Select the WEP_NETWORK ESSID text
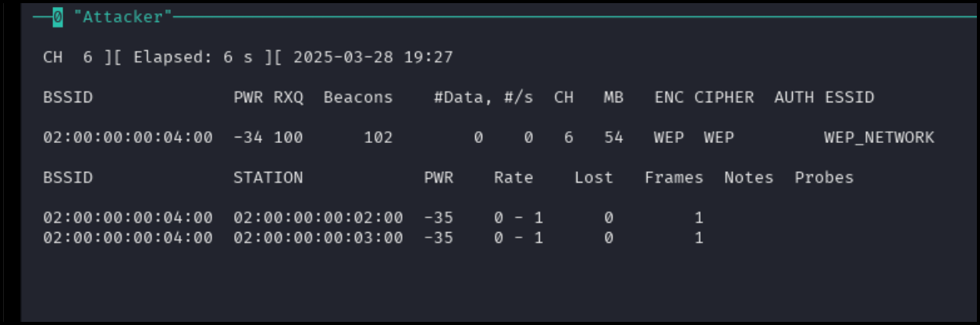The height and width of the screenshot is (325, 980). tap(879, 137)
